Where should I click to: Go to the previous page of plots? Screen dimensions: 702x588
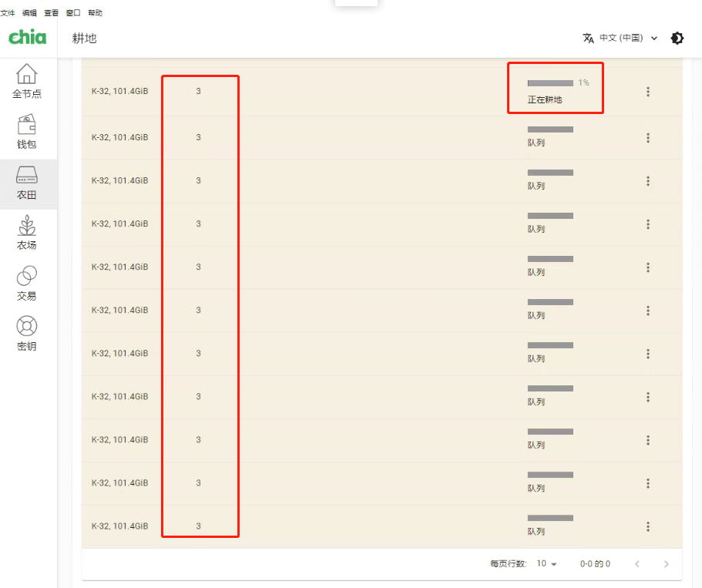(x=637, y=564)
